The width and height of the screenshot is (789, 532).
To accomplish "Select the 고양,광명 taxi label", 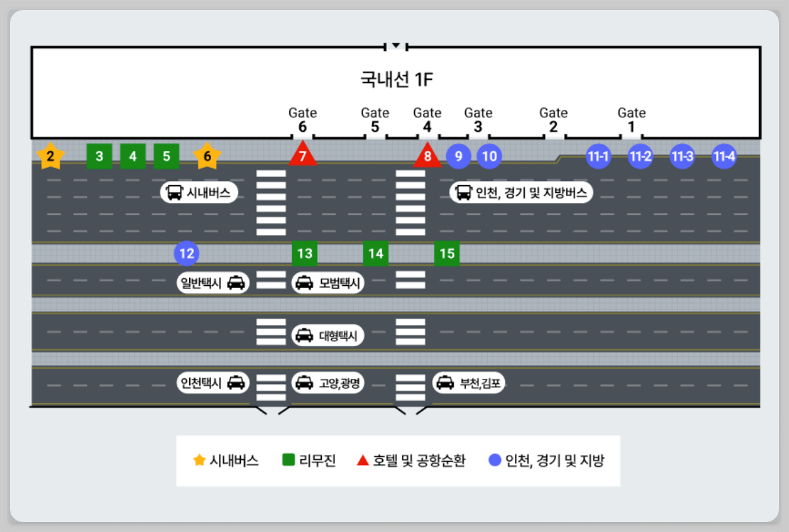I will (328, 383).
